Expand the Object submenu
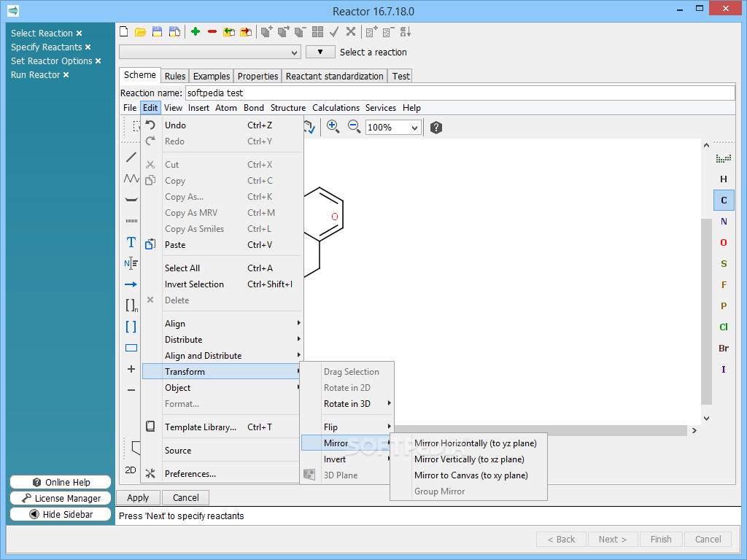 (x=222, y=388)
